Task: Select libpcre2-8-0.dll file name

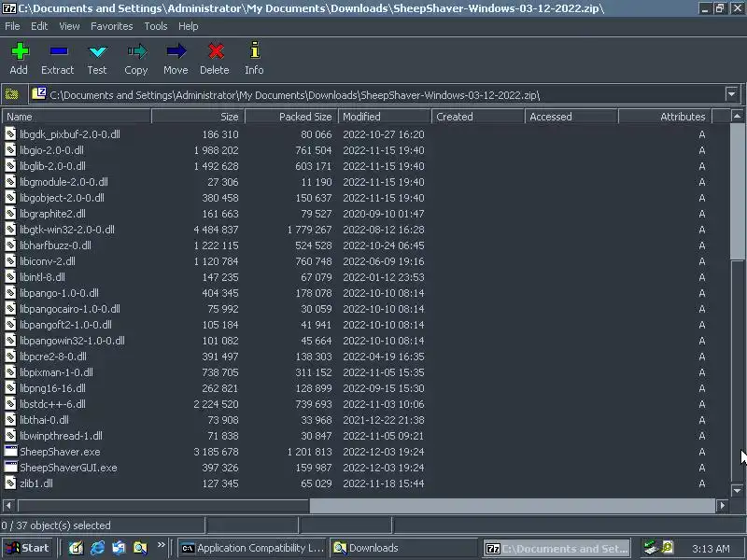Action: 53,357
